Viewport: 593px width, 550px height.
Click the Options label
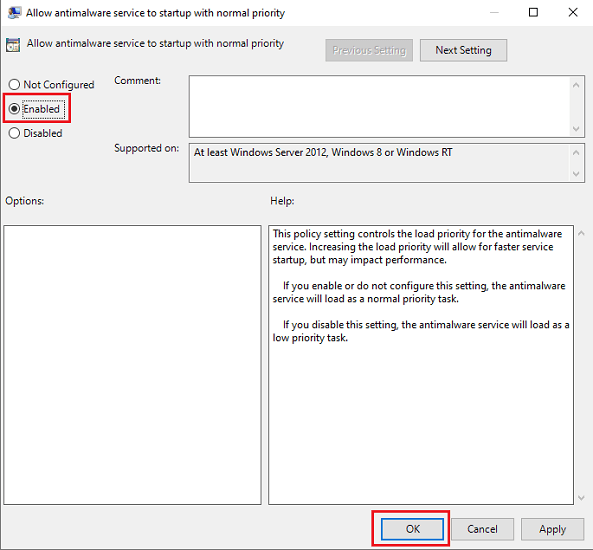click(25, 201)
